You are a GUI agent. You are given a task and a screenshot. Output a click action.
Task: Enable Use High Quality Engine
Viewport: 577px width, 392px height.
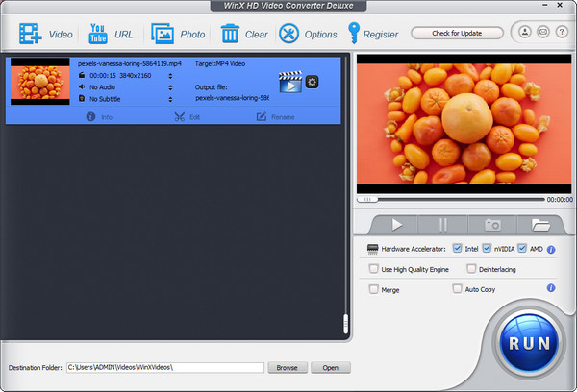(x=372, y=269)
